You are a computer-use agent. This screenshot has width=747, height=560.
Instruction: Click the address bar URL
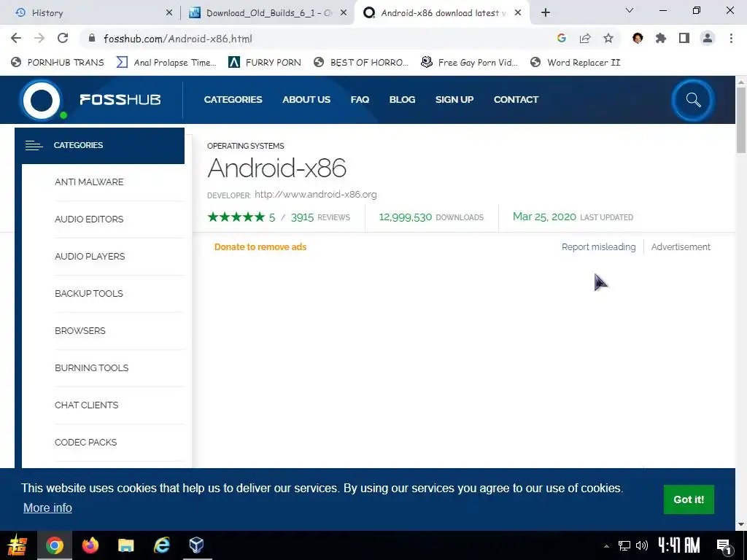[178, 39]
